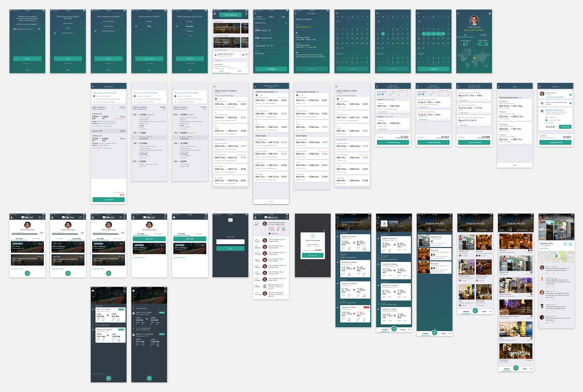Open the Dallas to London trip card
583x392 pixels.
[227, 42]
